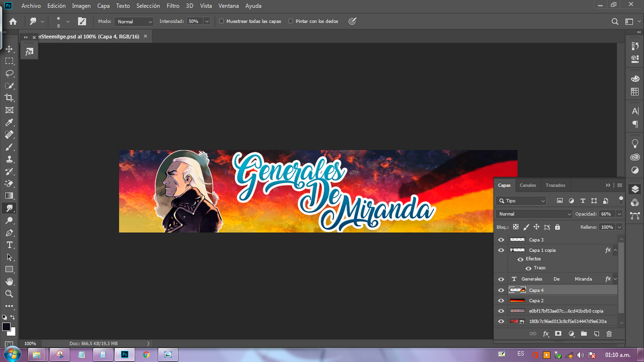Hide the Capa 4 layer

pyautogui.click(x=501, y=290)
